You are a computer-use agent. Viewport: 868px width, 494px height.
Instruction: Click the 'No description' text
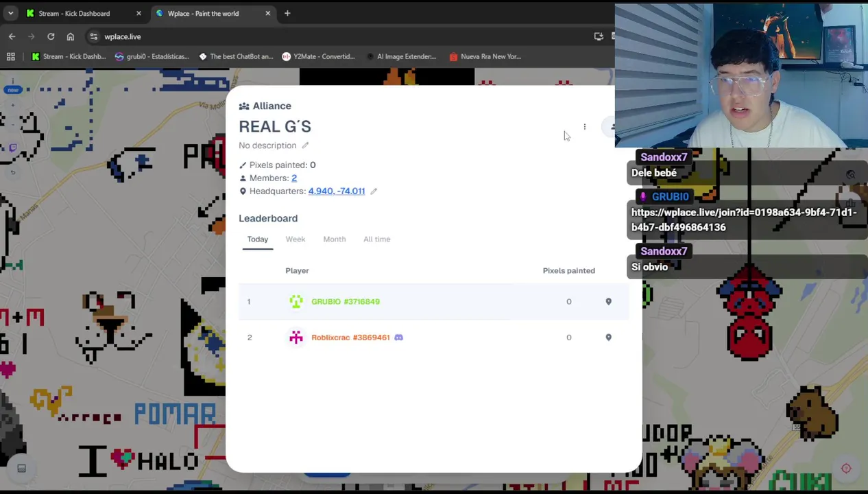click(x=267, y=145)
